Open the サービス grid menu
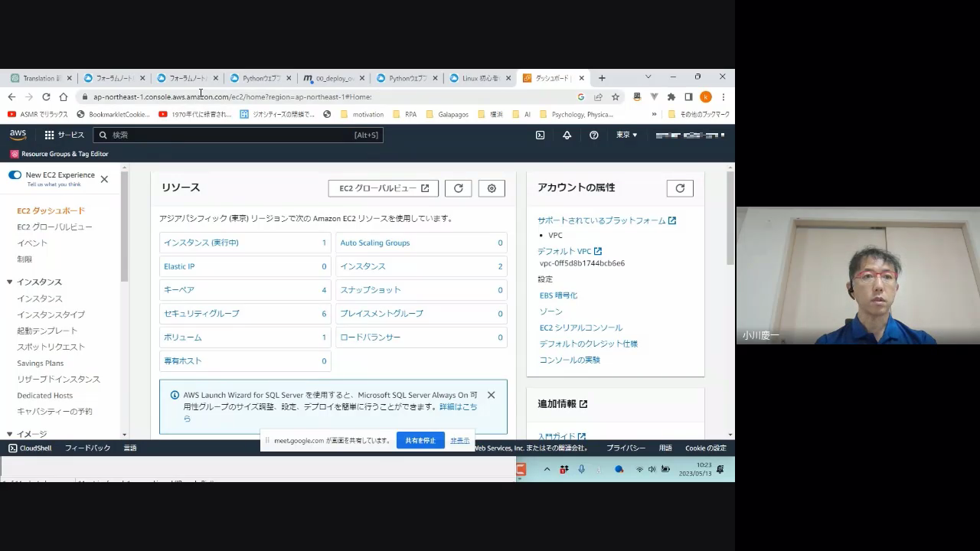 point(64,135)
